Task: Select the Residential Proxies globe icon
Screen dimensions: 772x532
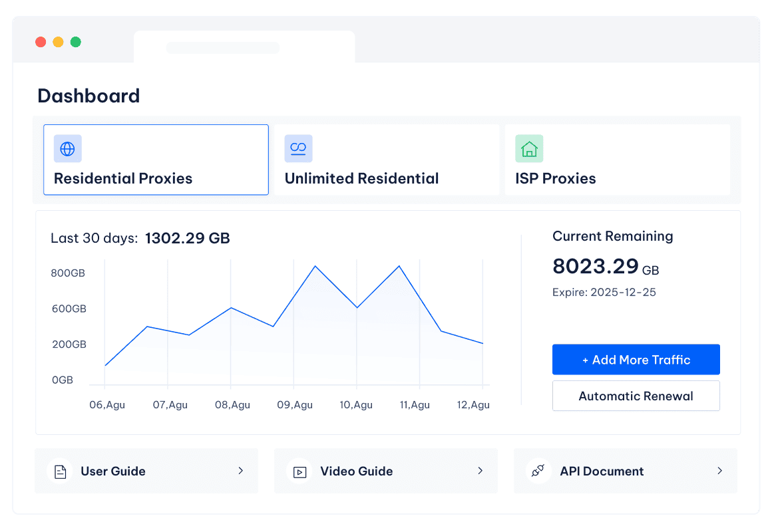Action: (67, 148)
